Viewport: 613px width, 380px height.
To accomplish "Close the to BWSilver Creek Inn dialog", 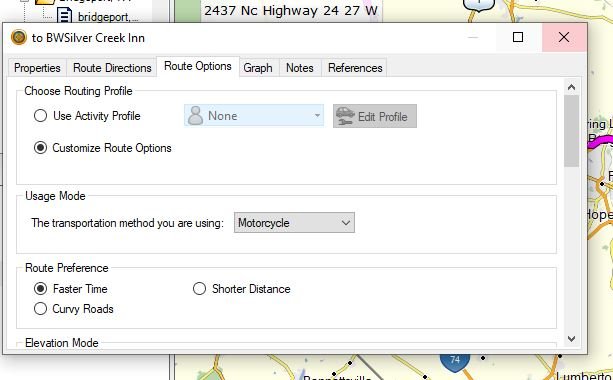I will (564, 37).
